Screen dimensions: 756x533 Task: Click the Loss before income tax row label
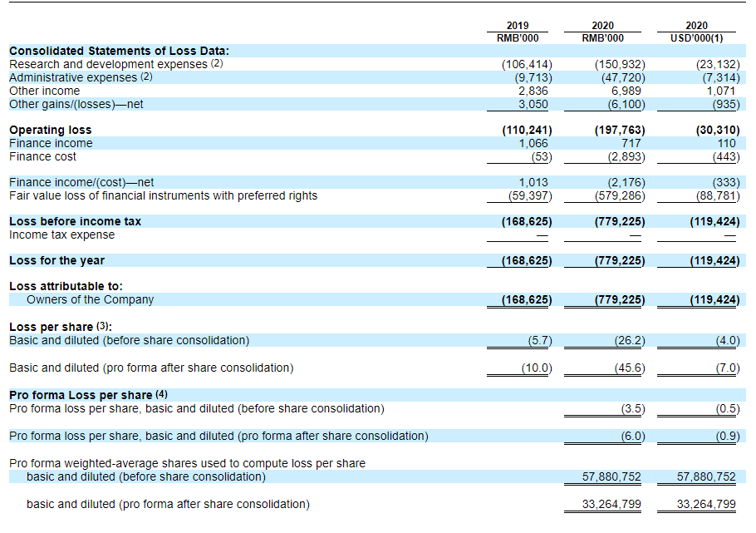coord(75,221)
